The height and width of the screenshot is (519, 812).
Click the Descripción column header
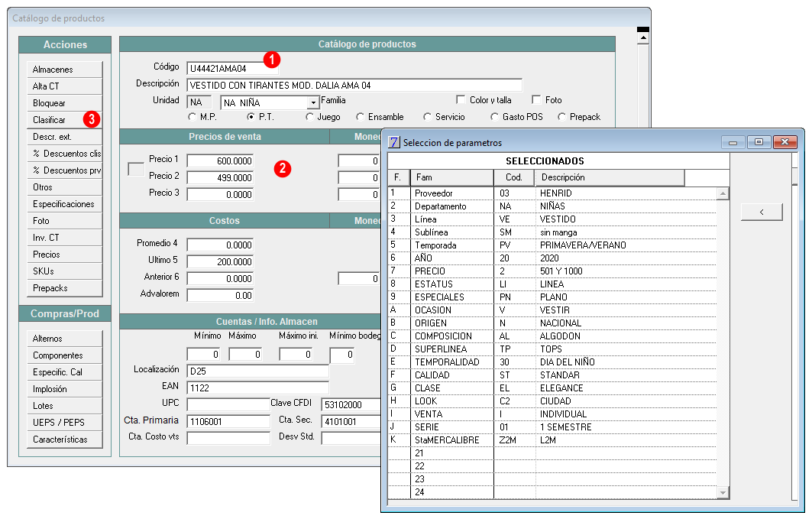(610, 177)
